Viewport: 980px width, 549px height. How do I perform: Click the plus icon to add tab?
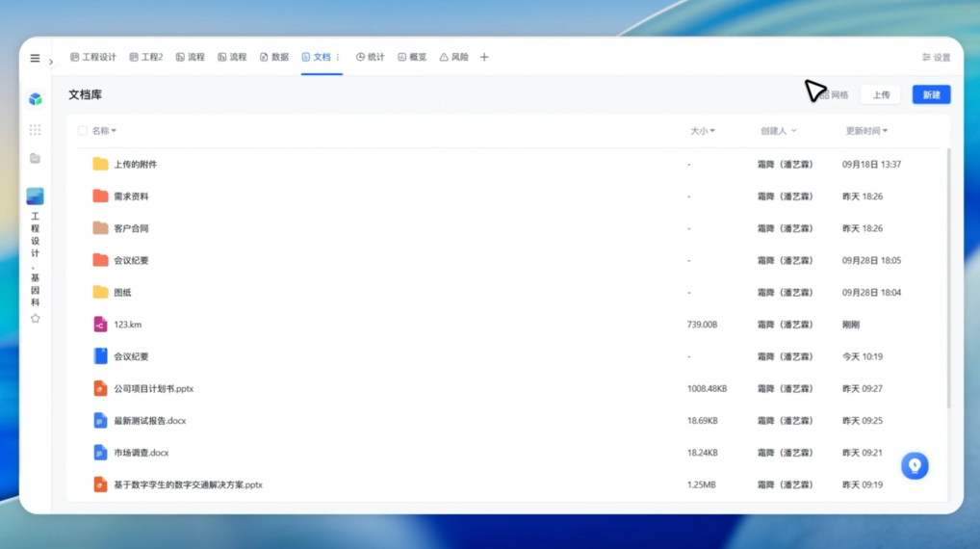[x=484, y=57]
